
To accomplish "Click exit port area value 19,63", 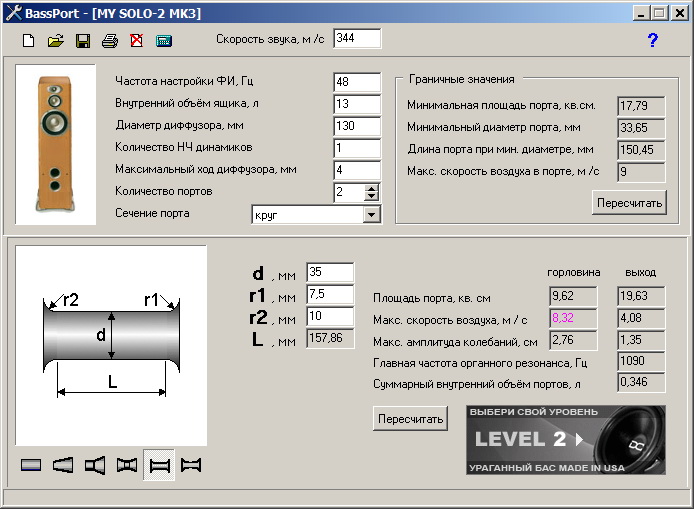I will point(641,296).
